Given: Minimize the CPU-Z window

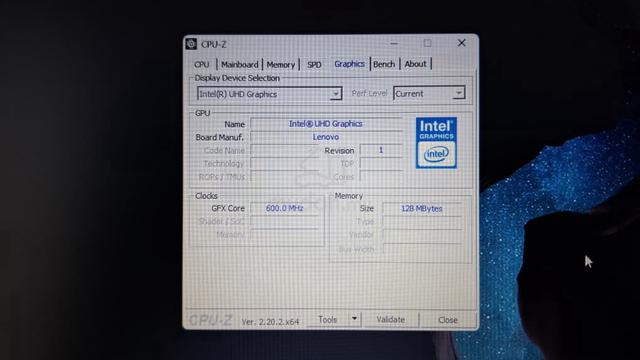Looking at the screenshot, I should (393, 43).
